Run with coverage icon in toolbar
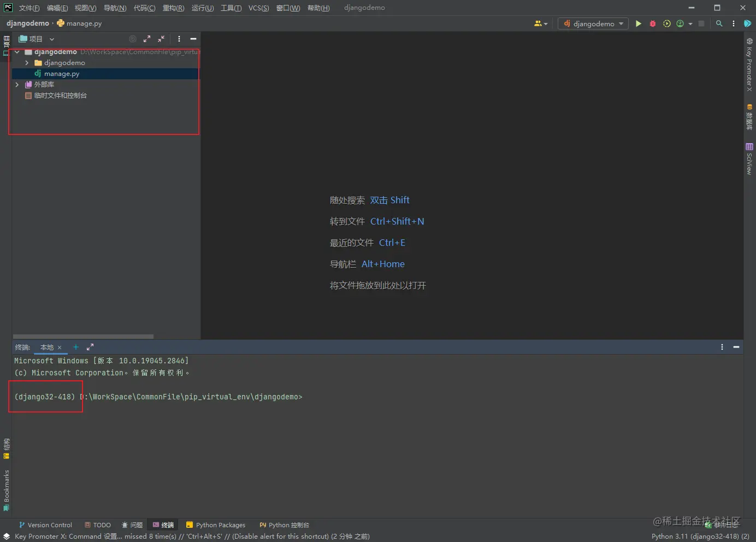The width and height of the screenshot is (756, 542). point(666,23)
